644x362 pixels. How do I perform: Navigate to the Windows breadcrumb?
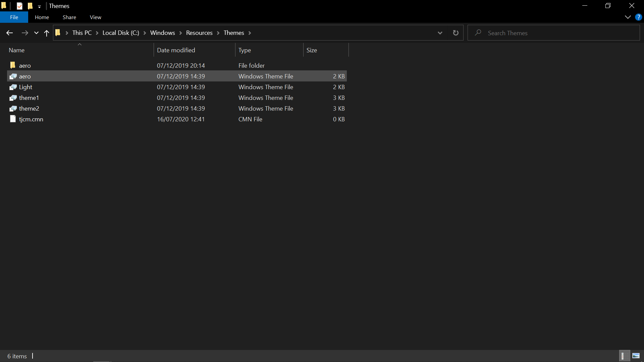[x=162, y=33]
